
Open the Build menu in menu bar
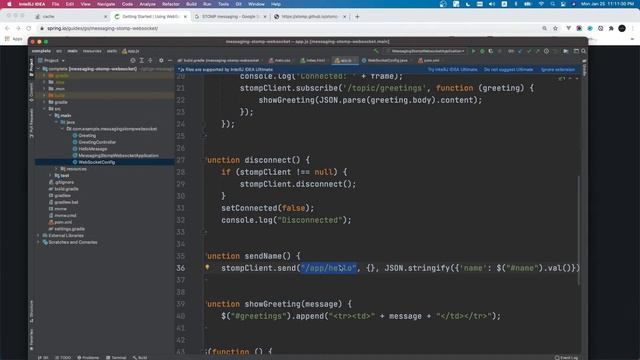pos(191,4)
